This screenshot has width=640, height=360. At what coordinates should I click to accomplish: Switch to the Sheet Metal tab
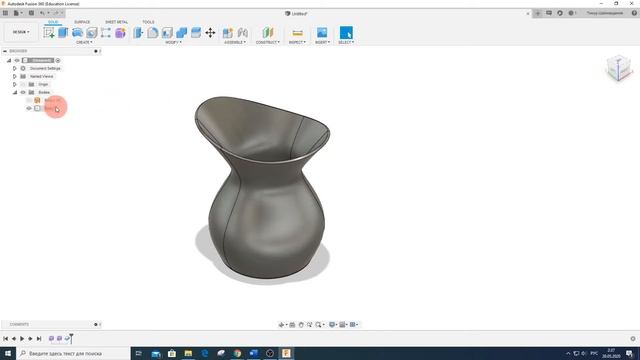[116, 22]
